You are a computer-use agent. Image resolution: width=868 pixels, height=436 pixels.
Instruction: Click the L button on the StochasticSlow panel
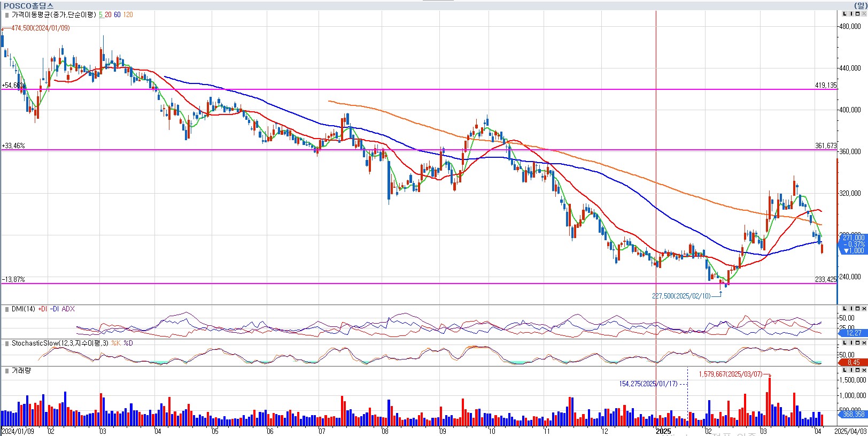point(844,342)
